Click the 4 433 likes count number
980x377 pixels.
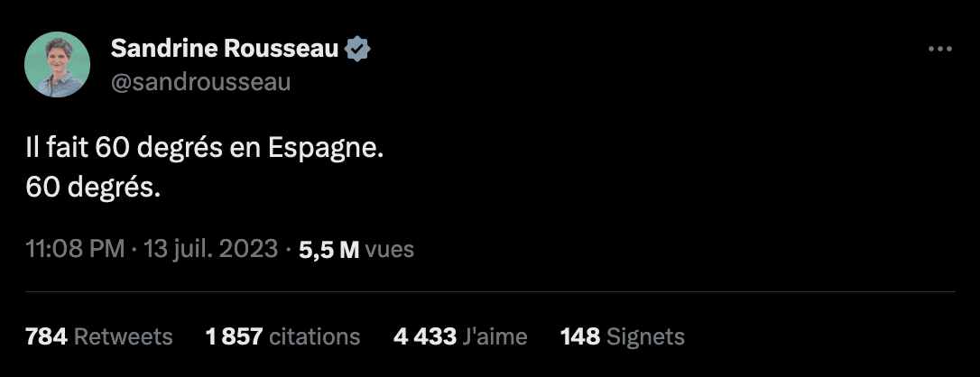[x=425, y=336]
